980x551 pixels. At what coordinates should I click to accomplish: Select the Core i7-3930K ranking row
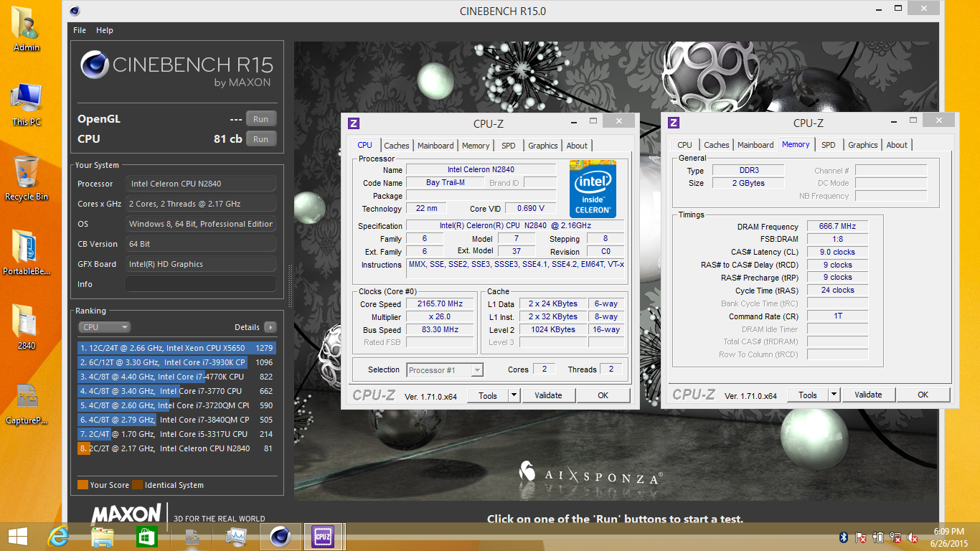coord(176,362)
